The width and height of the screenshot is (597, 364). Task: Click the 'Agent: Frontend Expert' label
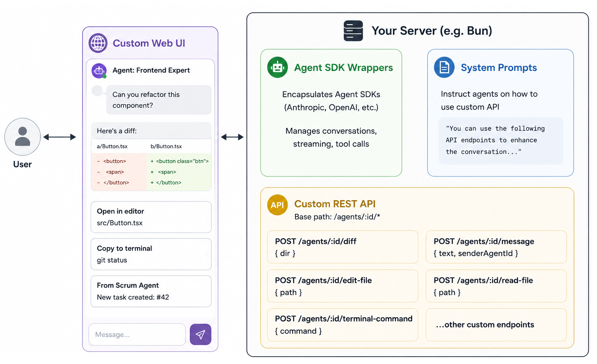point(151,70)
